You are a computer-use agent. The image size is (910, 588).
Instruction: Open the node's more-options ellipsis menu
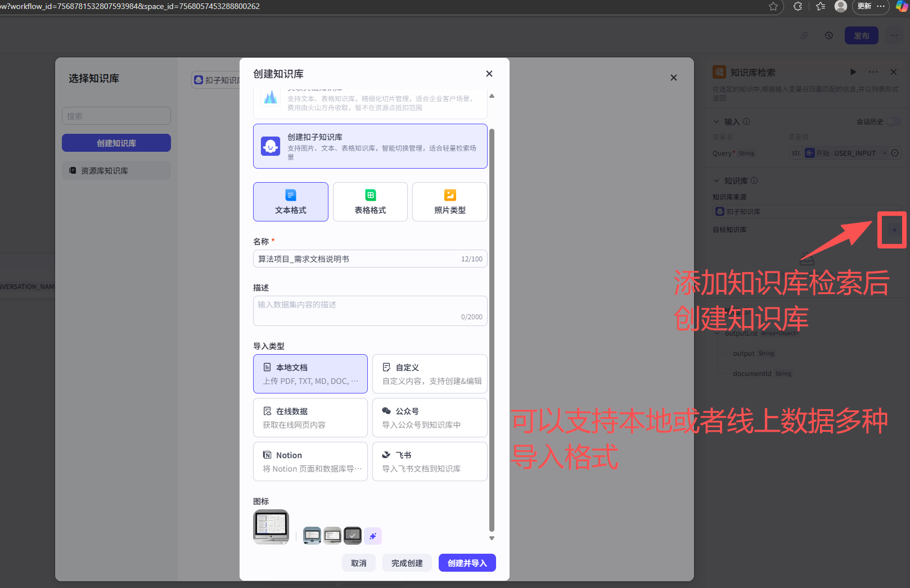click(x=873, y=72)
